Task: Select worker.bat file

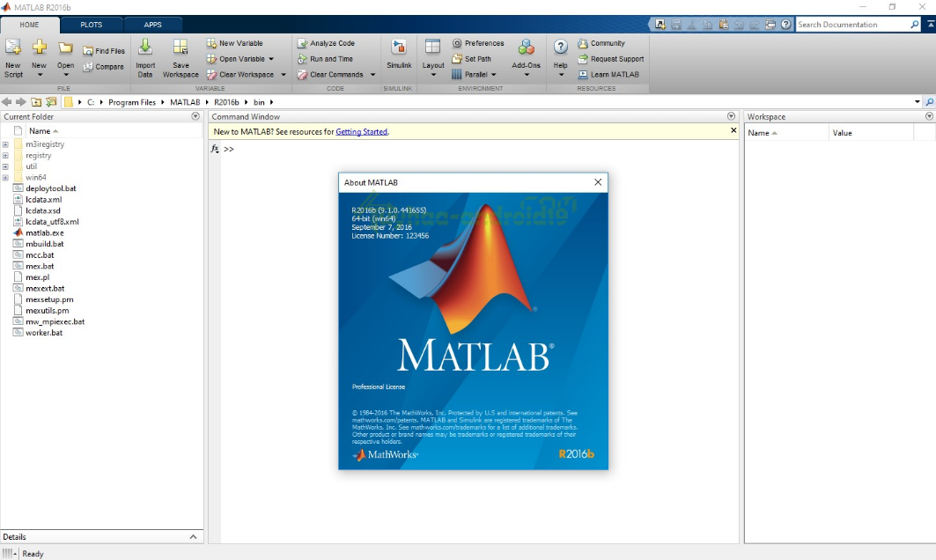Action: point(43,333)
